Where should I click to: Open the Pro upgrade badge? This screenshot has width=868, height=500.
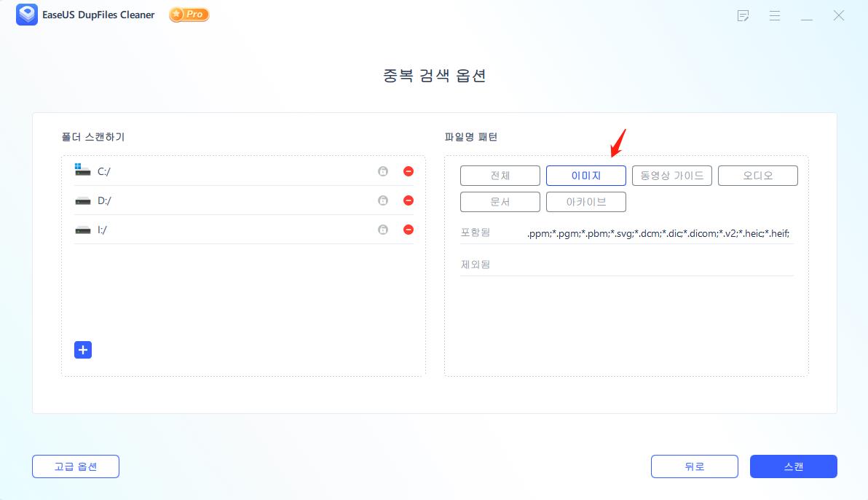189,14
